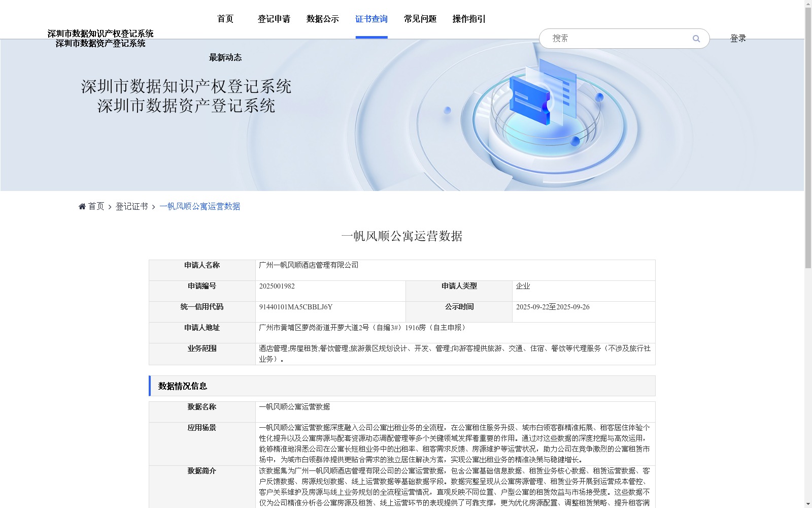Open the 常见问题 tab
812x508 pixels.
tap(420, 19)
